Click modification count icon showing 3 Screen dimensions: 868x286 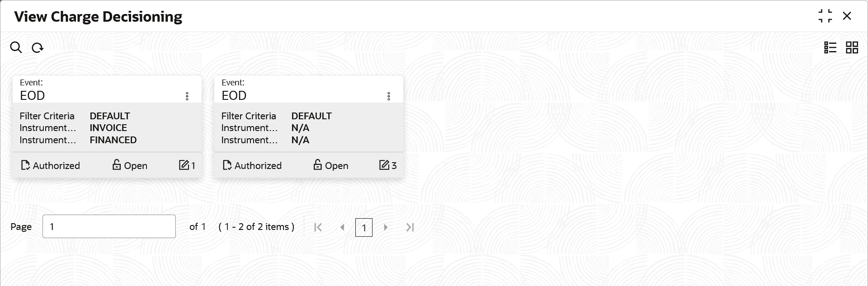384,165
